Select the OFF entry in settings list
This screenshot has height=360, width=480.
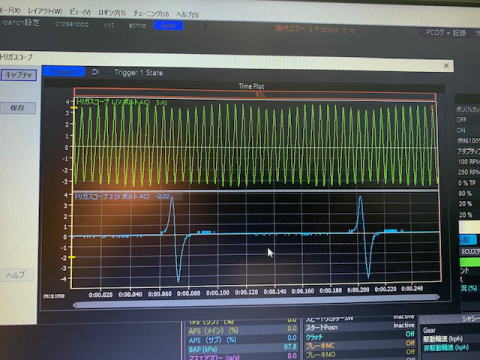(x=462, y=119)
